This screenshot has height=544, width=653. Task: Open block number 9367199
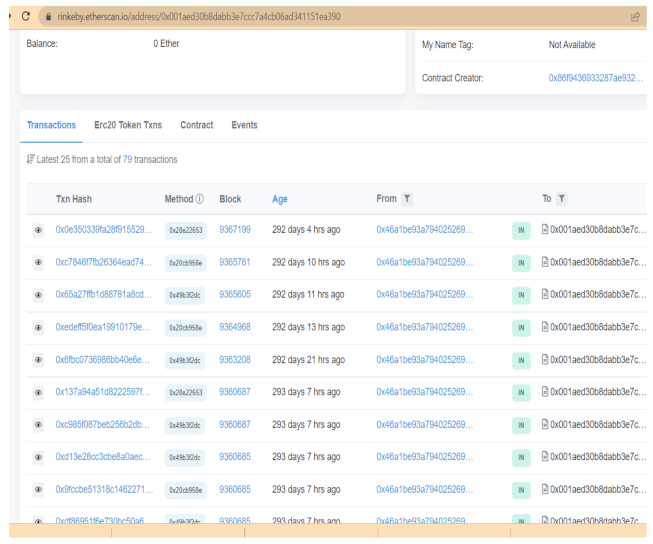click(235, 230)
